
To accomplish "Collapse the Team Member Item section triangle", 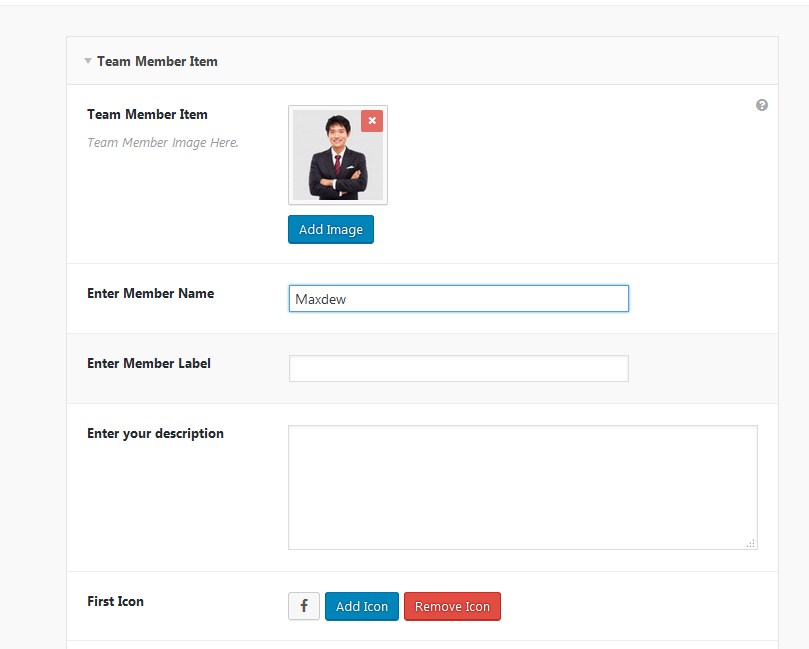I will coord(88,61).
